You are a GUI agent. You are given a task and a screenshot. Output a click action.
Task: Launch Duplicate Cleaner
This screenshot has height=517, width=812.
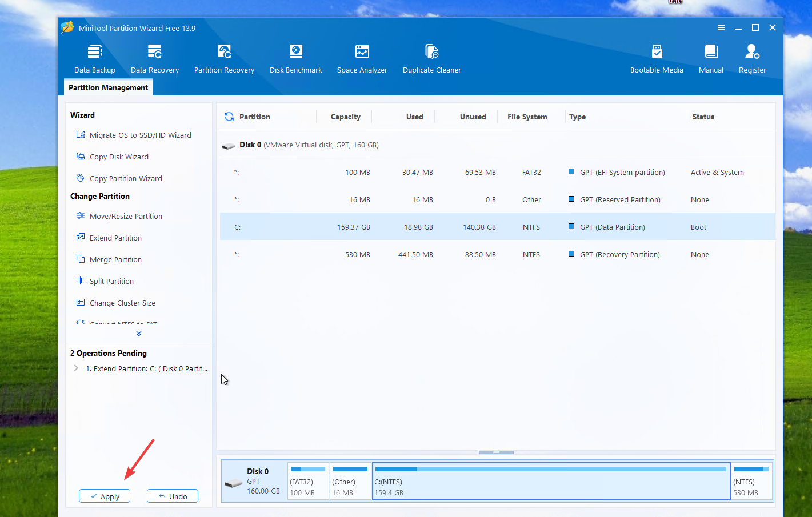[x=432, y=59]
